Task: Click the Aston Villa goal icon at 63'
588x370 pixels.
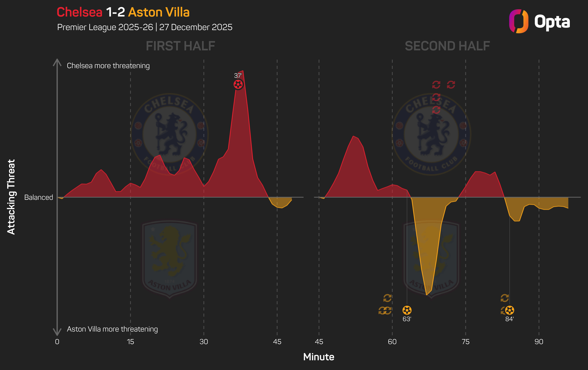Action: tap(407, 310)
